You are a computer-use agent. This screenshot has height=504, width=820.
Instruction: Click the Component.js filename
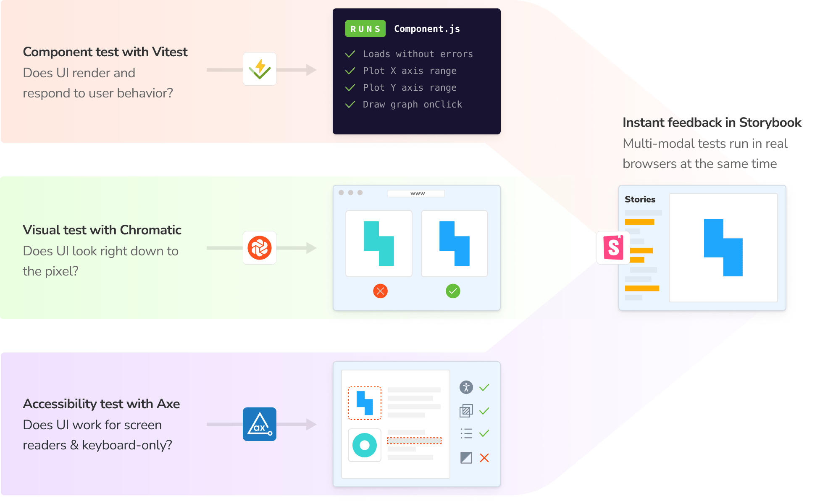coord(427,29)
